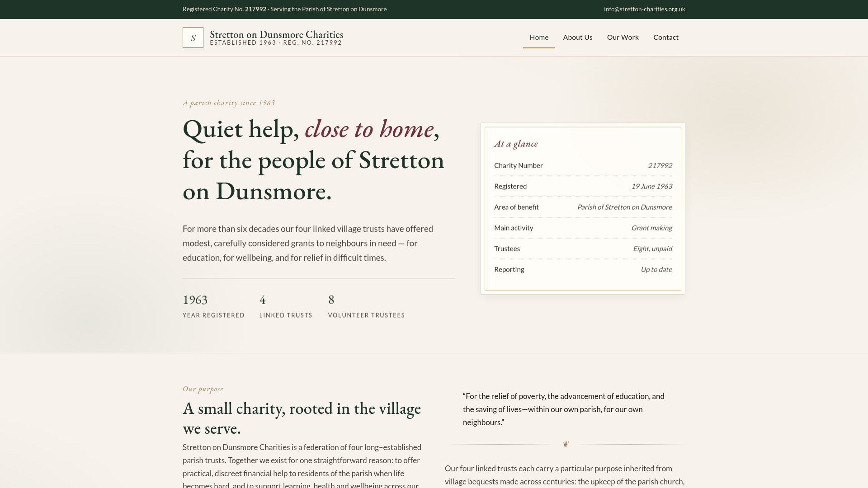Click the 'VOLUNTEER TRUSTEES' caption
868x488 pixels.
[367, 315]
